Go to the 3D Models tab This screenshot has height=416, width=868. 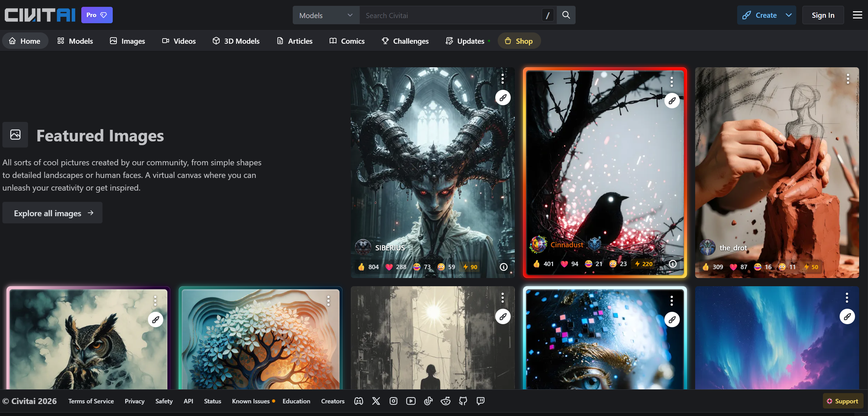pos(236,41)
